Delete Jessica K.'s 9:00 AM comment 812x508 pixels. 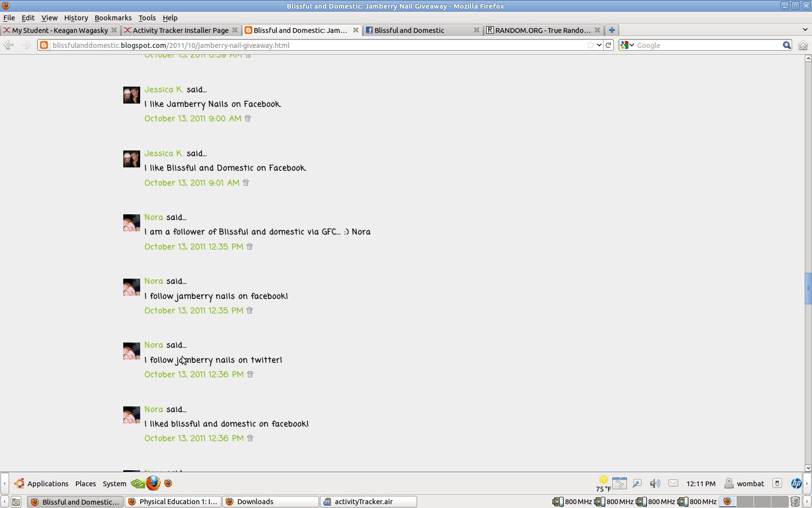pos(248,119)
